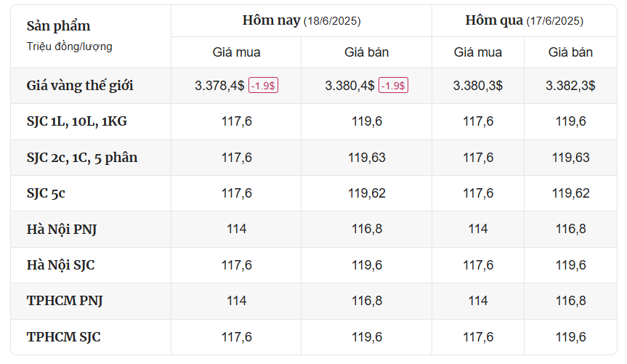Image resolution: width=627 pixels, height=364 pixels.
Task: Select the SJC 5c row label
Action: click(x=46, y=193)
